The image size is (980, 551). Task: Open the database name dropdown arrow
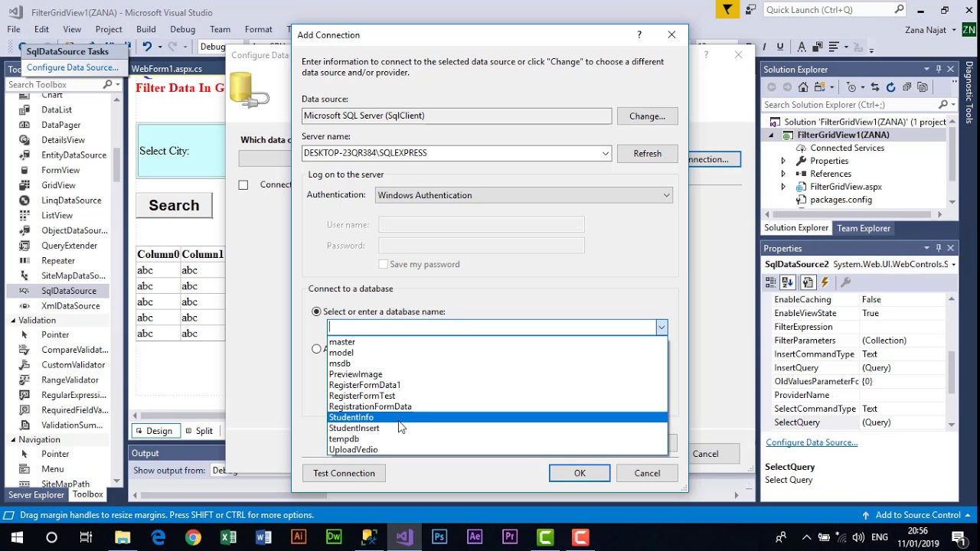pos(661,328)
